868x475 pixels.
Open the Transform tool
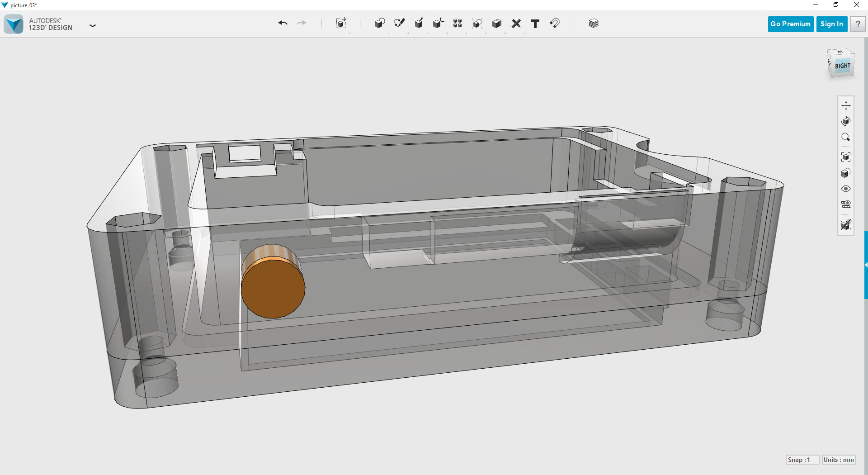point(341,24)
